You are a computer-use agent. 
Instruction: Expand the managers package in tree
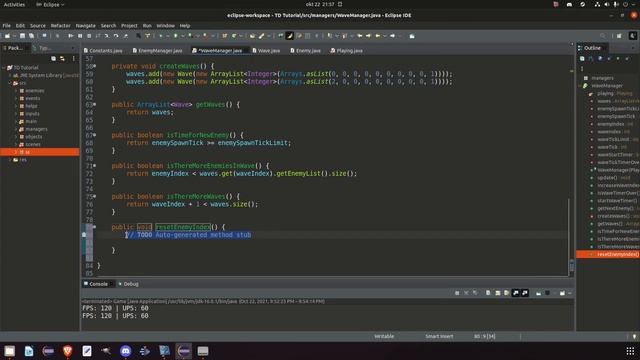pos(16,129)
